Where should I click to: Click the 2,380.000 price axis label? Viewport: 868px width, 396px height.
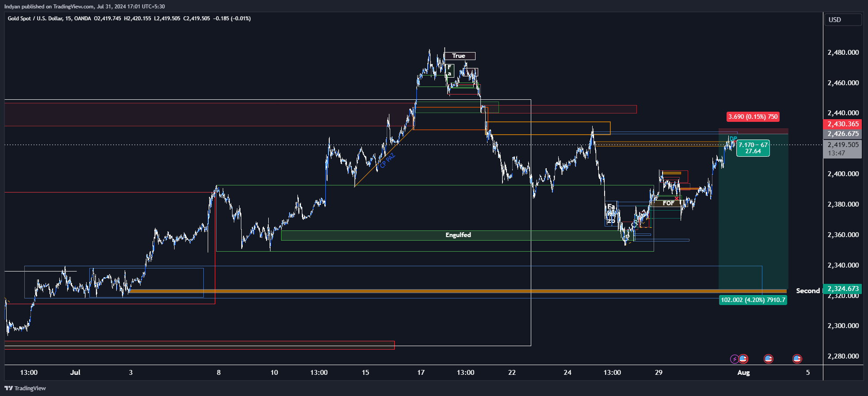[x=843, y=204]
